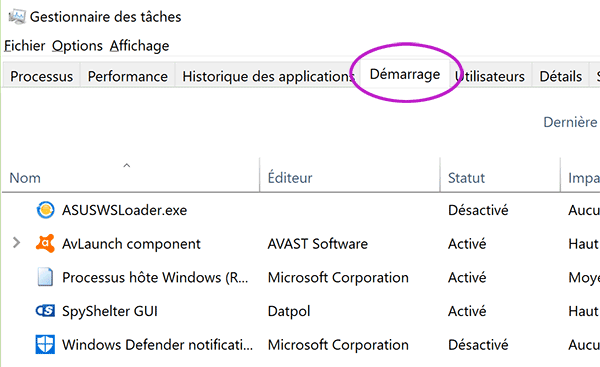
Task: Expand the AvLaunch component row
Action: 16,243
